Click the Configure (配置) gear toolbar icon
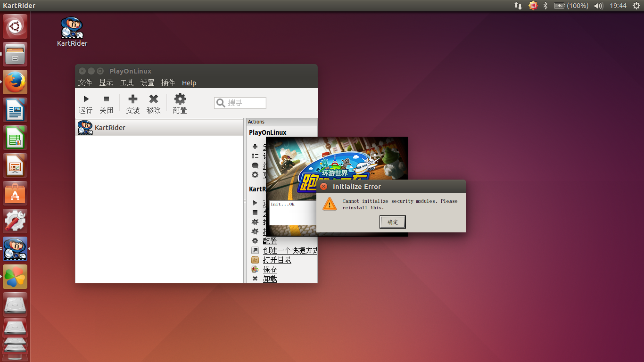Image resolution: width=644 pixels, height=362 pixels. point(180,99)
